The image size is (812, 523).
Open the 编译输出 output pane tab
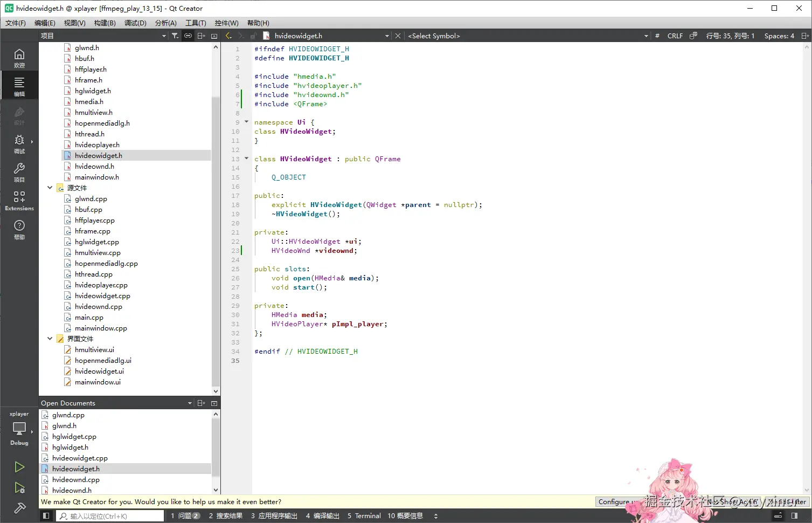click(x=322, y=516)
